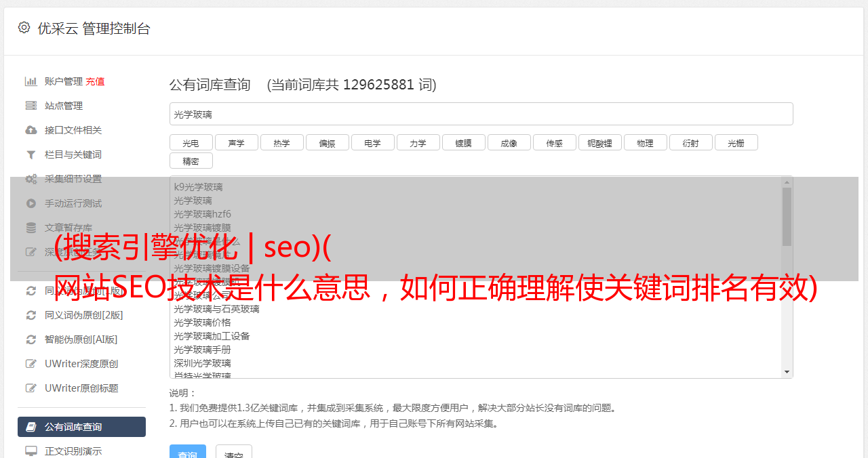The image size is (868, 458).
Task: Click the 正文识别演示 monitor icon
Action: 31,451
